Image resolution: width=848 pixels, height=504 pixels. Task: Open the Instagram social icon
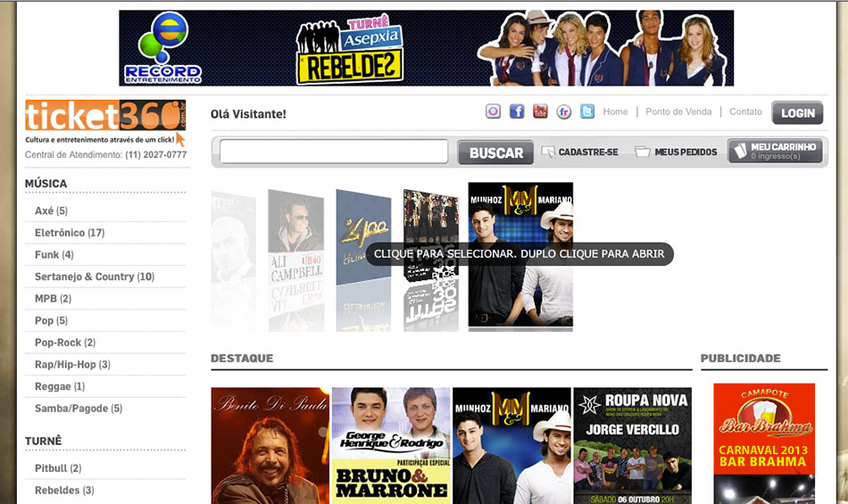[x=493, y=112]
